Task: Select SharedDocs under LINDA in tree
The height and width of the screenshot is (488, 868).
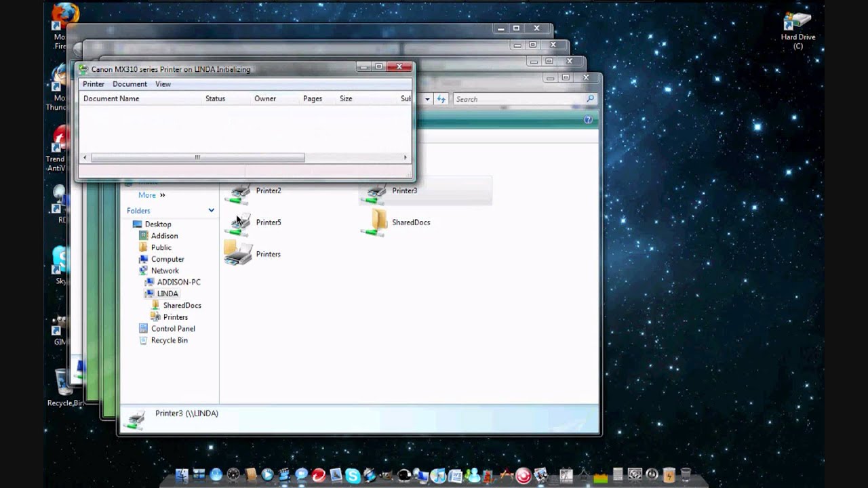Action: [x=182, y=305]
